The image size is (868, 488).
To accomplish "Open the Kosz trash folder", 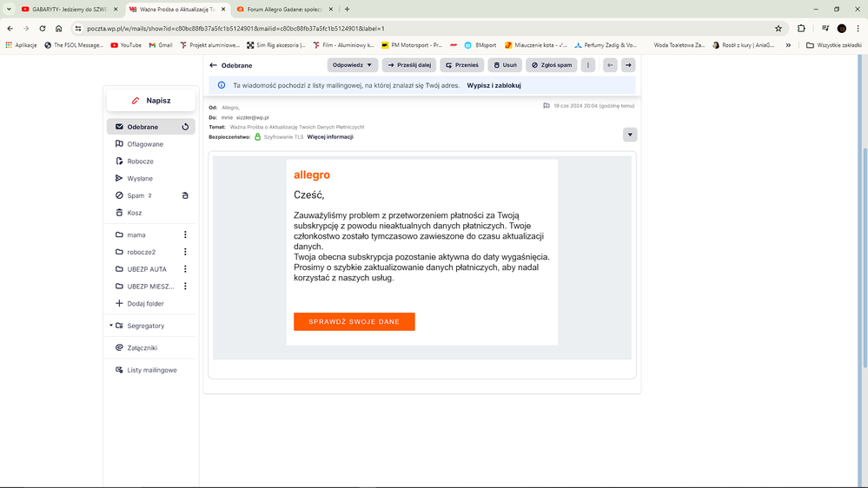I will pos(135,213).
